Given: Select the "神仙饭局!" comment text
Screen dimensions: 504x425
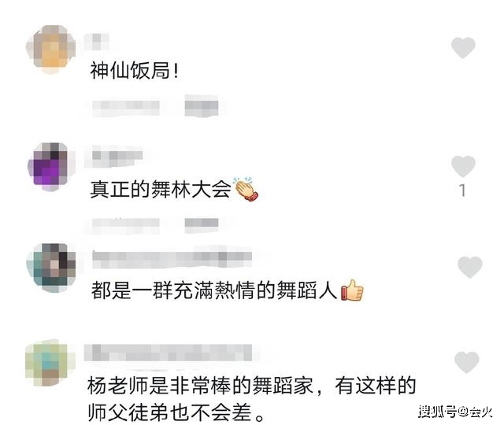Looking at the screenshot, I should click(134, 70).
